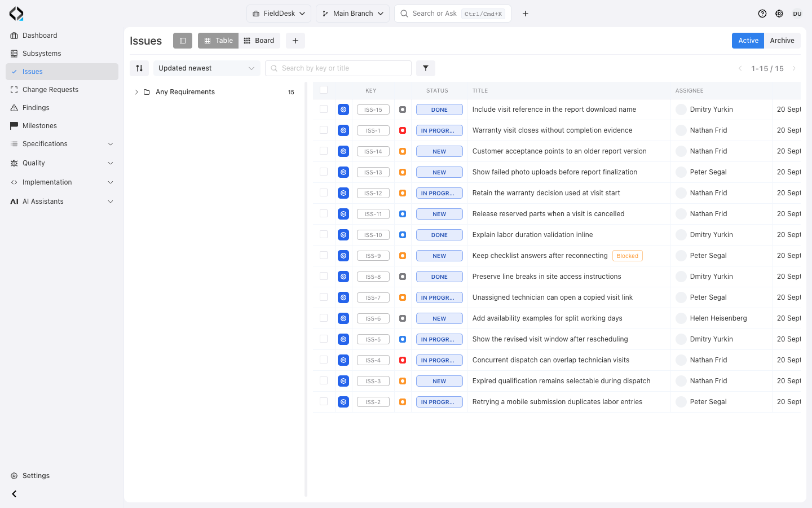The width and height of the screenshot is (812, 508).
Task: Click the Search by key or title field
Action: [x=338, y=68]
